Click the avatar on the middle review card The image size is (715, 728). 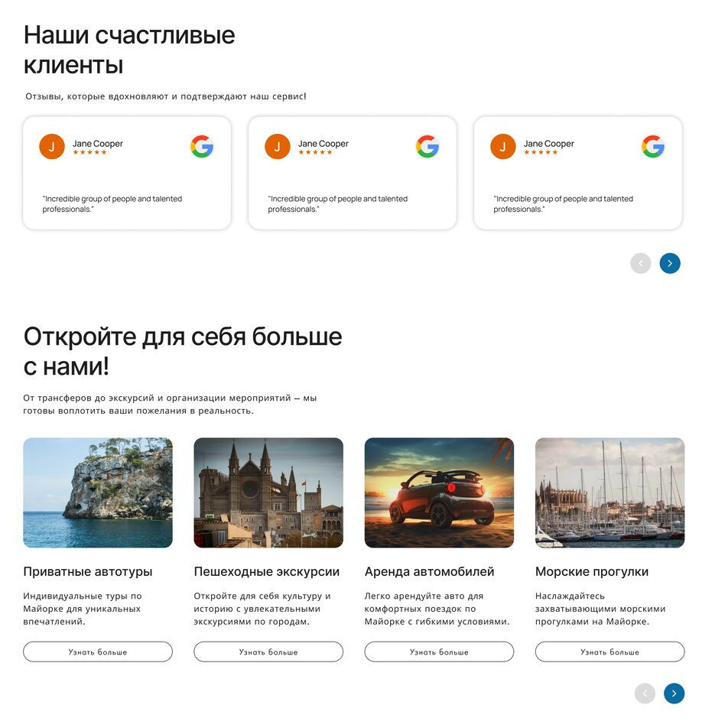pos(277,146)
